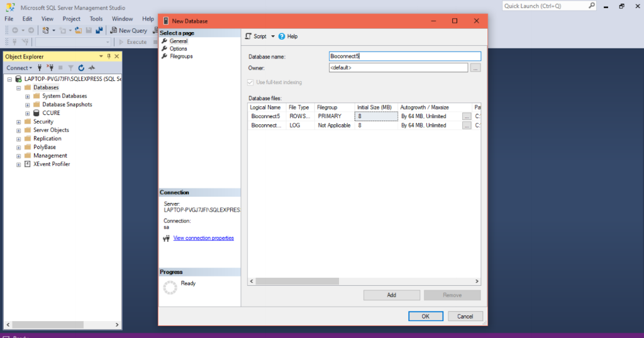Screen dimensions: 644x338
Task: Click OK in New Database dialog
Action: (426, 316)
